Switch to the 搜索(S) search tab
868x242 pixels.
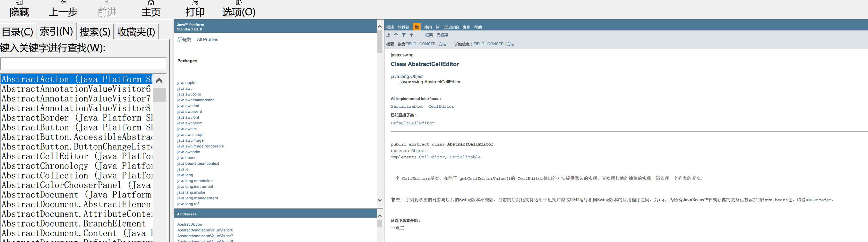coord(95,32)
